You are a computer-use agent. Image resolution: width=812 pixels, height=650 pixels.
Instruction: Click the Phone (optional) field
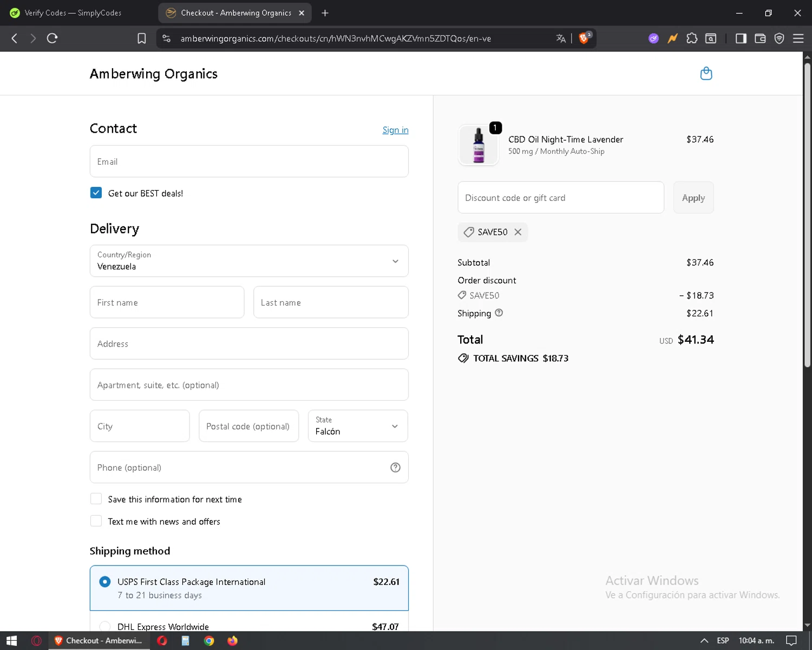click(249, 467)
